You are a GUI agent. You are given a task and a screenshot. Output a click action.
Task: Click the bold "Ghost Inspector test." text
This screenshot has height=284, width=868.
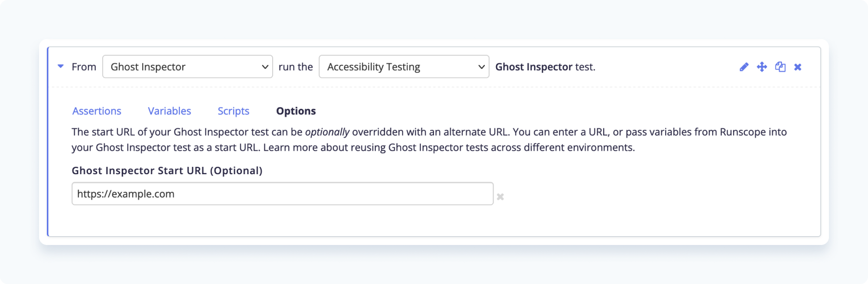[545, 67]
